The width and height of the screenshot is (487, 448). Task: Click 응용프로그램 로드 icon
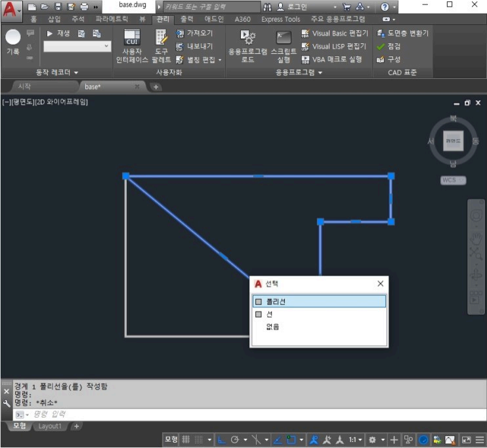pos(247,47)
